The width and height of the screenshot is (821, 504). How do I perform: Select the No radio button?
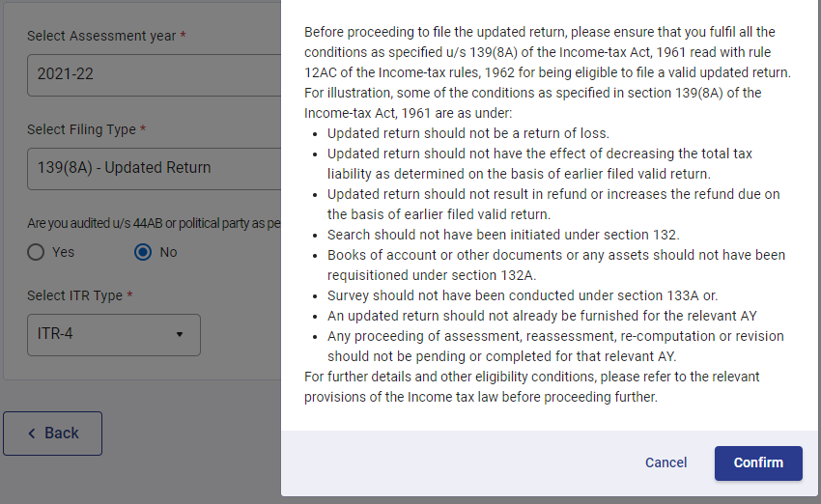[143, 252]
